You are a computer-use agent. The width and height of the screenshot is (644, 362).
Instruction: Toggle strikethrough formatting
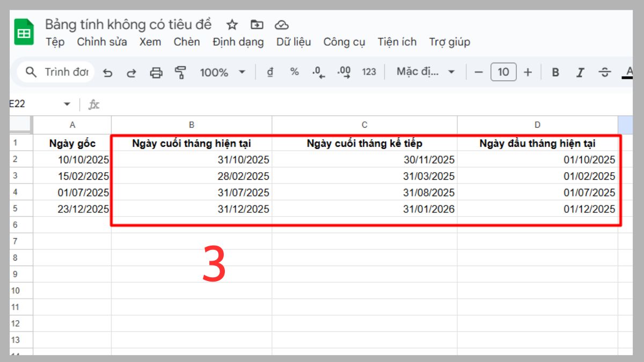click(605, 72)
